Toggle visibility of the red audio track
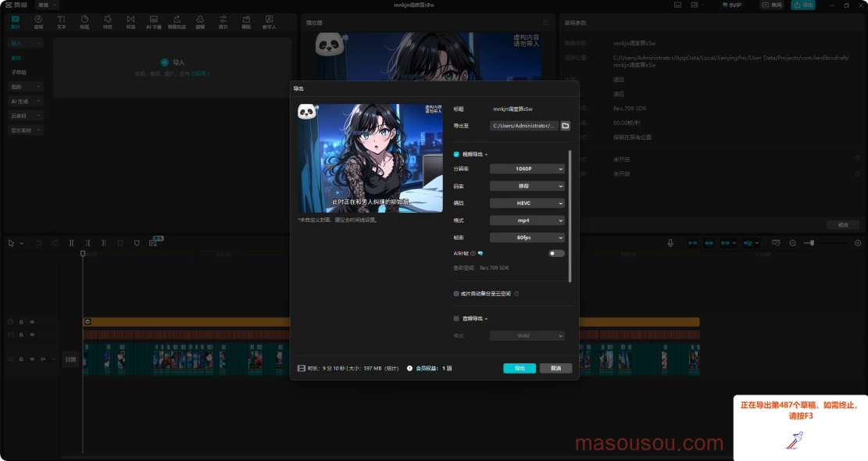The image size is (868, 461). (x=32, y=335)
